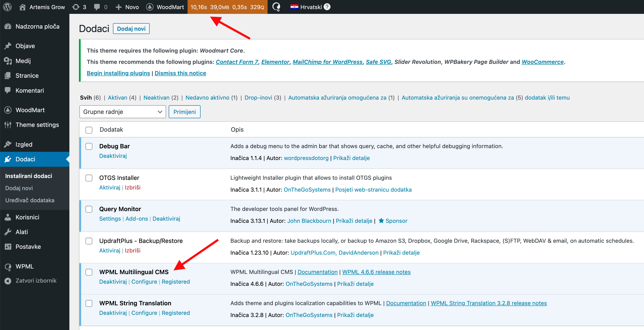Configure WPML Multilingual CMS

[144, 281]
